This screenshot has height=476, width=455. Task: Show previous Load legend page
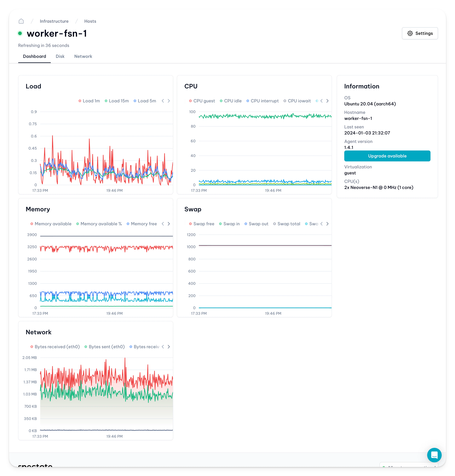tap(163, 101)
